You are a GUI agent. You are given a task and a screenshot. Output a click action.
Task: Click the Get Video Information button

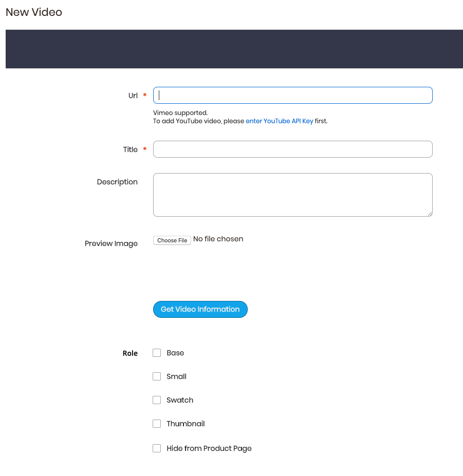(x=200, y=309)
